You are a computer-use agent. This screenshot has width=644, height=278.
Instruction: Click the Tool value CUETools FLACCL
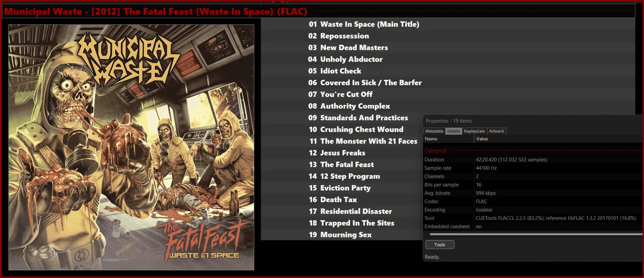pos(556,218)
